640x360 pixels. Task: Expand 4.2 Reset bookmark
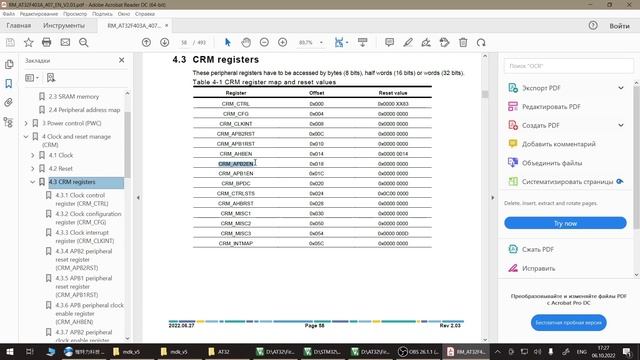pos(33,169)
